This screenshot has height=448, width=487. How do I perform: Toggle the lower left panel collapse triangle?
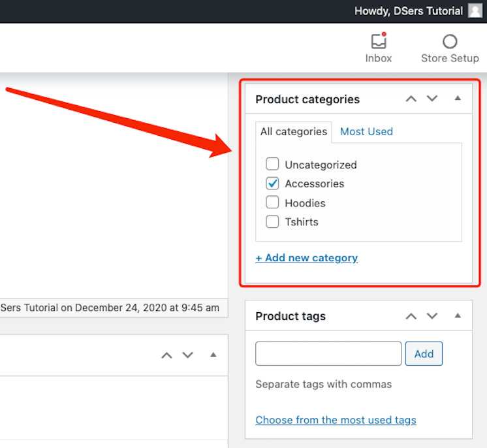click(x=213, y=355)
